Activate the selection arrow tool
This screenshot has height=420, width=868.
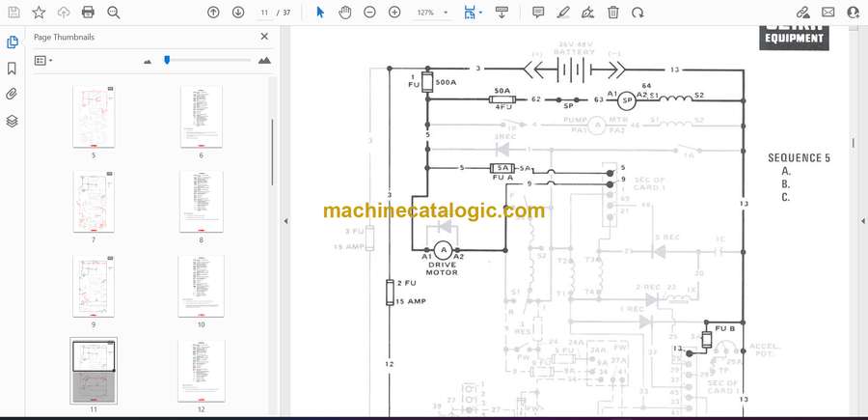320,13
